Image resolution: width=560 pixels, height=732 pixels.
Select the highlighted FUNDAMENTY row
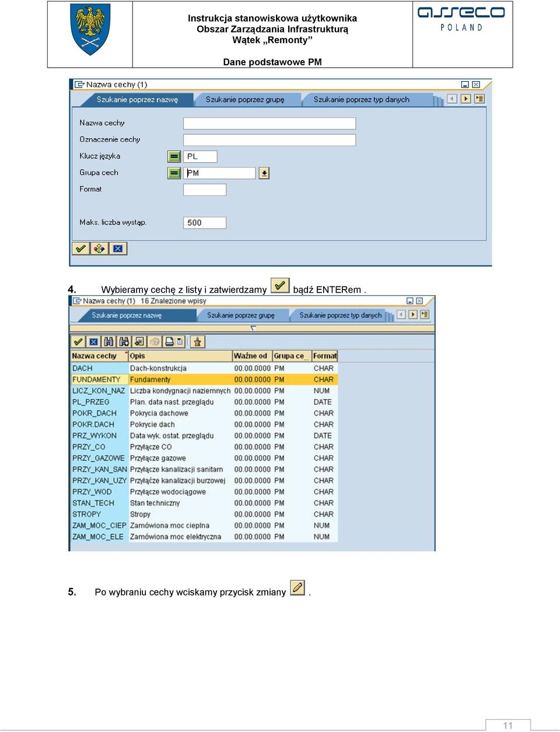click(x=204, y=380)
